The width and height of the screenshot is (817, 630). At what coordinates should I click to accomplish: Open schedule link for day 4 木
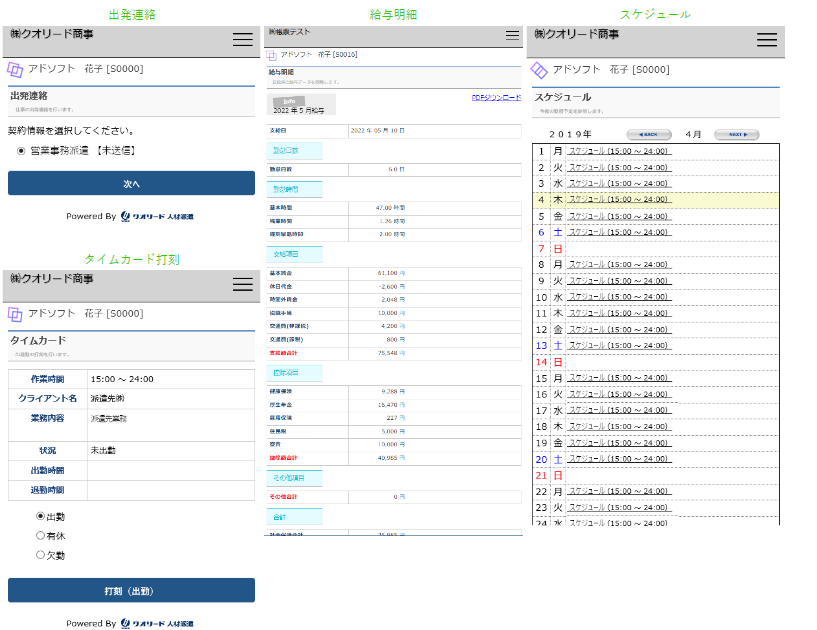[x=618, y=200]
